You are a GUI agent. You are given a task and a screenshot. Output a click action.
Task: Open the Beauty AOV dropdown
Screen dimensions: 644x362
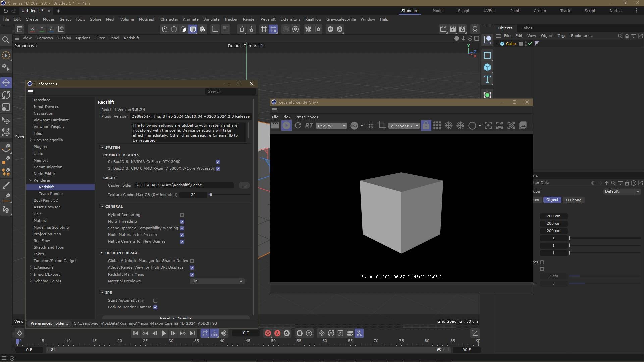coord(331,126)
